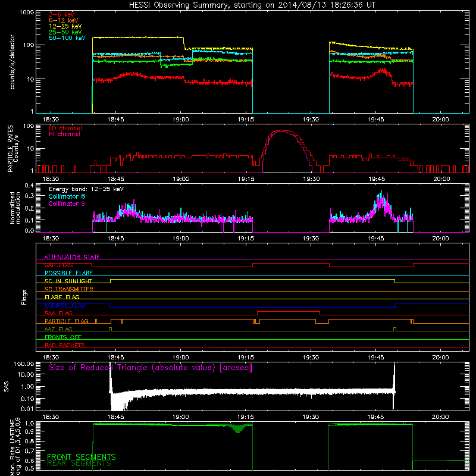Select the cyan '50-100 keV' legend entry

pyautogui.click(x=67, y=38)
